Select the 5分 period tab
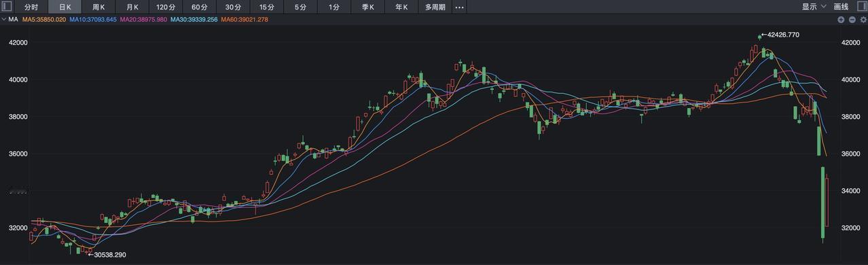 tap(300, 7)
